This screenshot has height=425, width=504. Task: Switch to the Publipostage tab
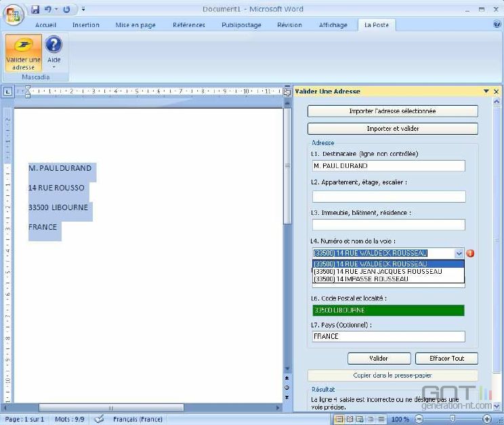click(x=241, y=25)
